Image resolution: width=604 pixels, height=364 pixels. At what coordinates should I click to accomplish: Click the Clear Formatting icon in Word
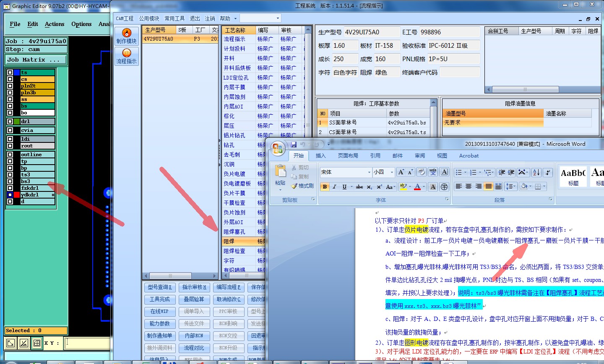click(x=422, y=172)
